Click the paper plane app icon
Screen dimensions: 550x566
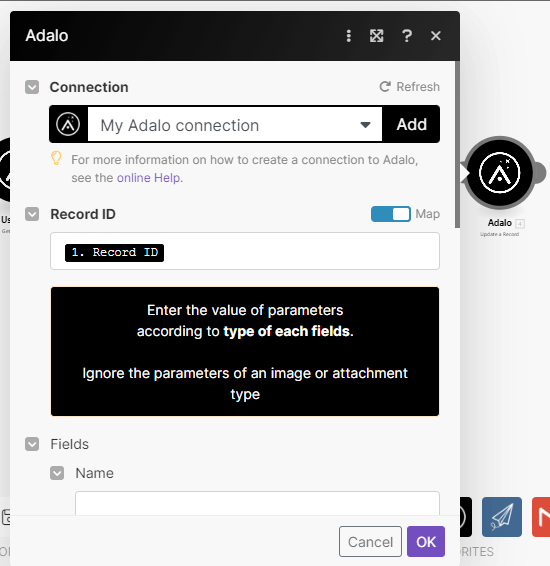click(x=502, y=517)
